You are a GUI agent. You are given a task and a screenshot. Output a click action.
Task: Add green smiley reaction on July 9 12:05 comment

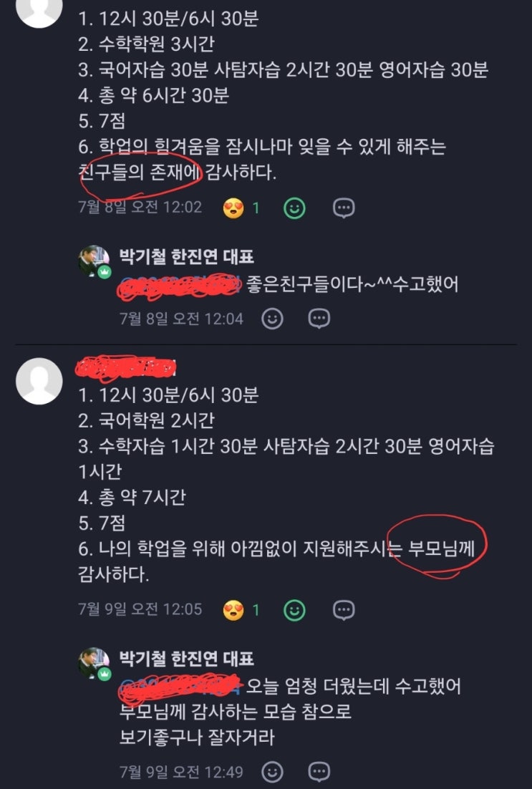pyautogui.click(x=294, y=610)
